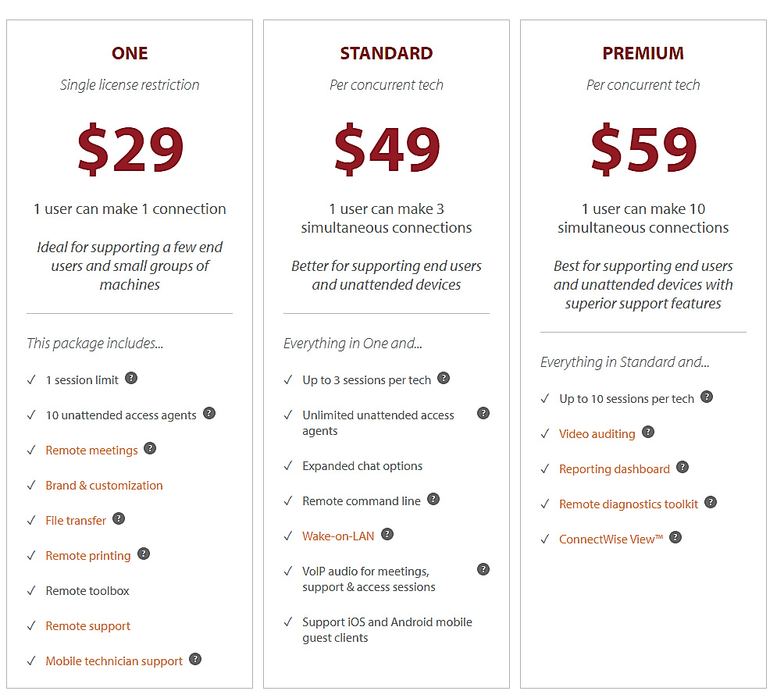Follow the Reporting dashboard link
Viewport: 784px width, 698px height.
(x=614, y=468)
